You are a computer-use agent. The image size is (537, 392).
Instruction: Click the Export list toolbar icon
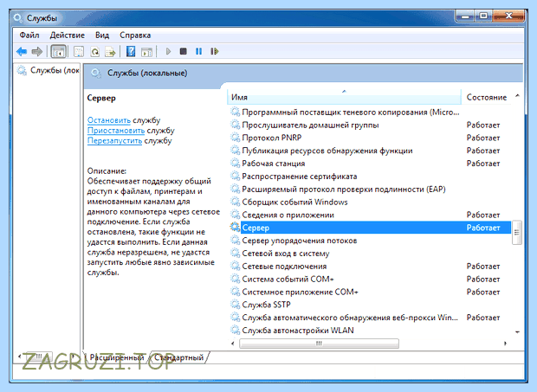[110, 52]
